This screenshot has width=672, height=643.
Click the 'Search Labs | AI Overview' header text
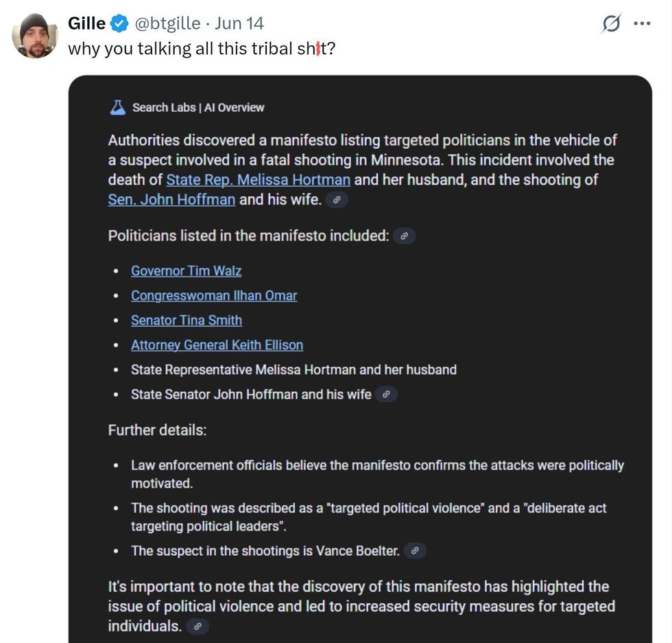pyautogui.click(x=198, y=108)
